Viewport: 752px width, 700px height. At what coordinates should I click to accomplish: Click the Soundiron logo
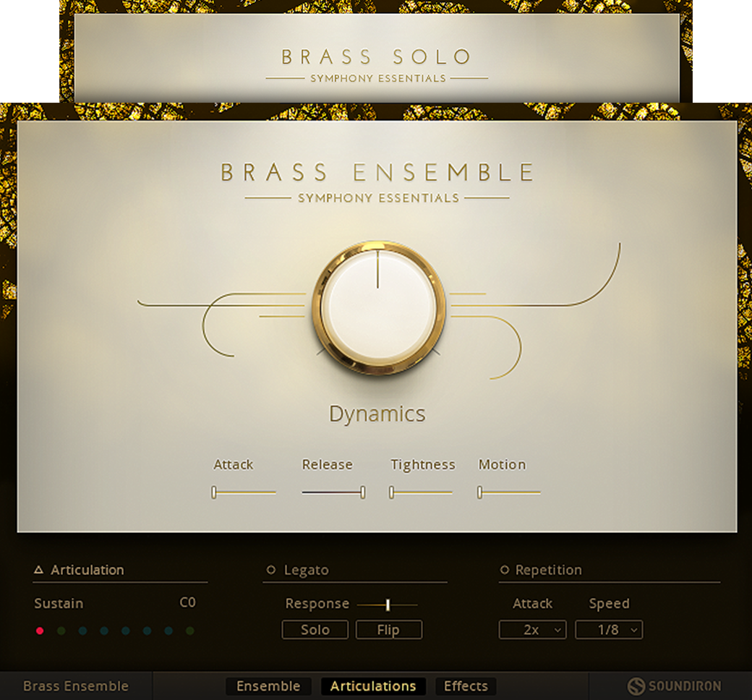(x=675, y=686)
